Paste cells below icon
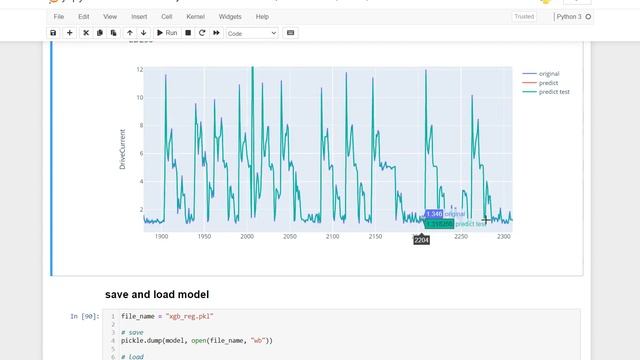 113,33
